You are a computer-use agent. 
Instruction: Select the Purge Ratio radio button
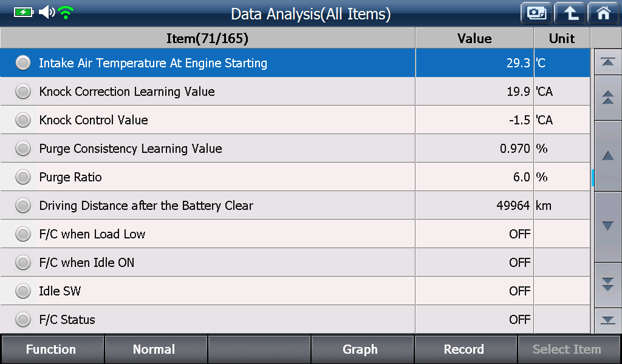[23, 177]
